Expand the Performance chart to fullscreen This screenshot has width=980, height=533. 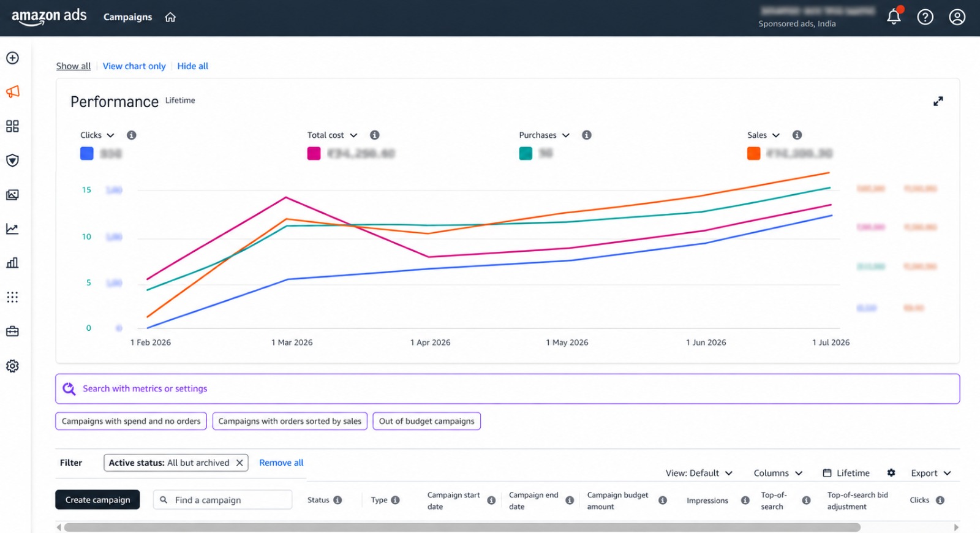coord(938,101)
